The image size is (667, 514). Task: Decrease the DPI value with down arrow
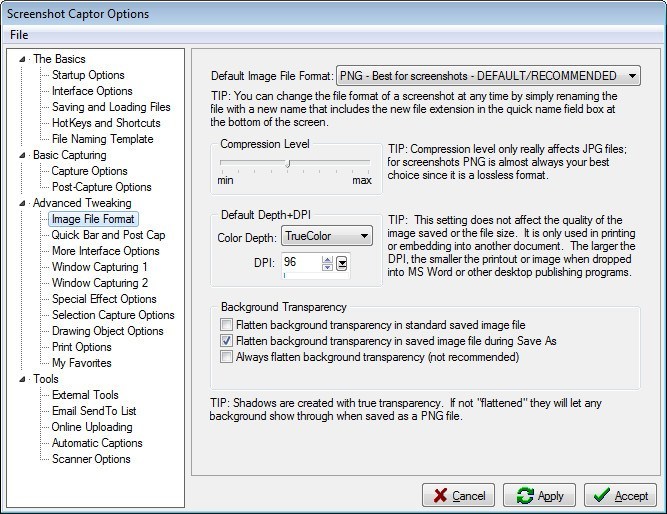pos(327,267)
